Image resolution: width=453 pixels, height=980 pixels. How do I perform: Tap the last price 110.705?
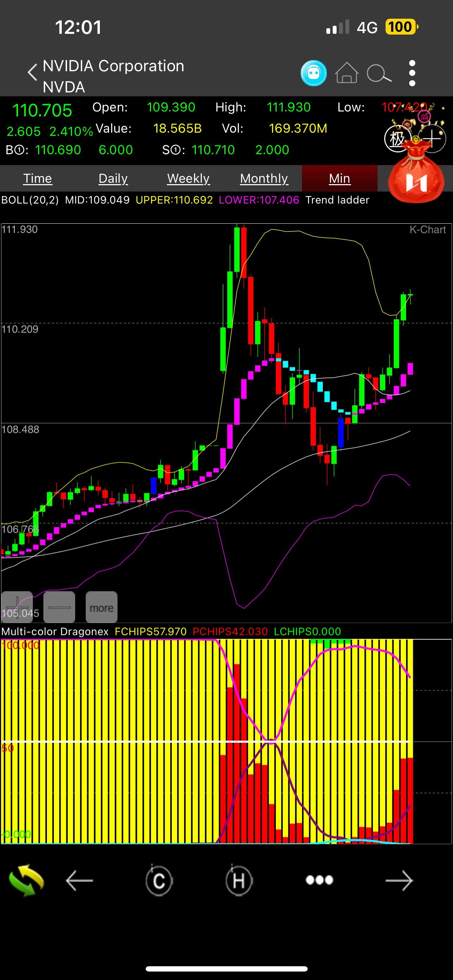pos(42,111)
